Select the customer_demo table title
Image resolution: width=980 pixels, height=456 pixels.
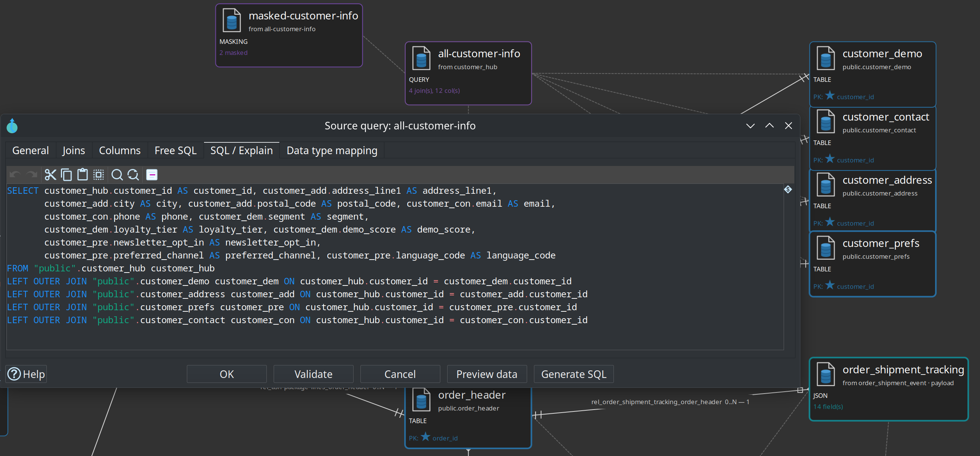tap(882, 54)
